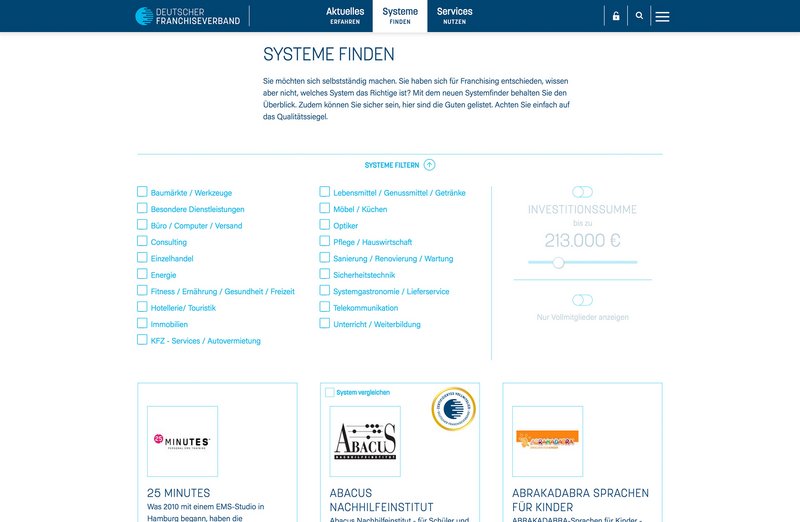
Task: Click the Systeme filtern label
Action: [x=391, y=165]
